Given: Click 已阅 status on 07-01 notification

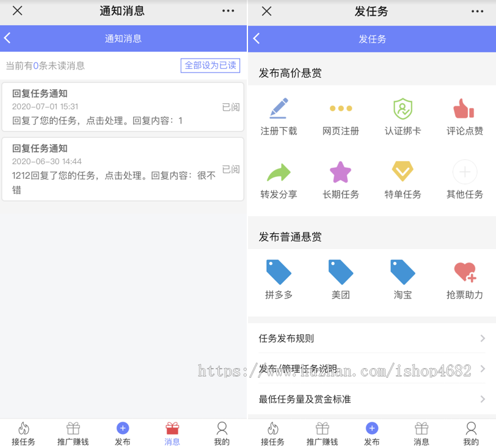Looking at the screenshot, I should click(x=231, y=107).
